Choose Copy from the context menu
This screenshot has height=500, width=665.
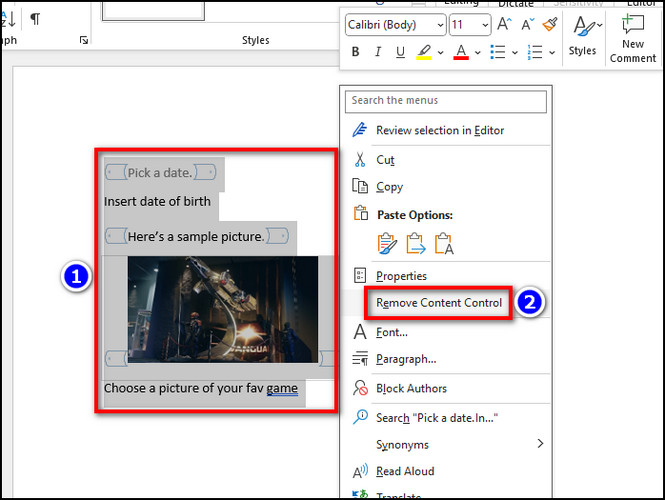(x=446, y=187)
